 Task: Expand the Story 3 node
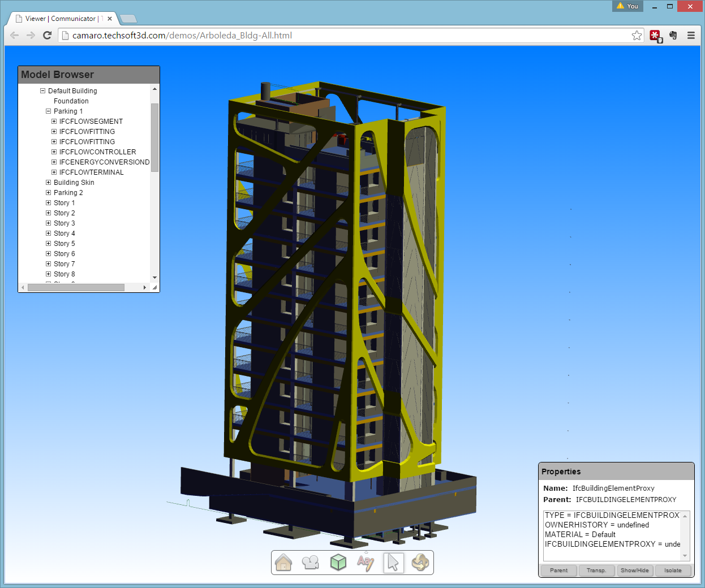coord(48,223)
